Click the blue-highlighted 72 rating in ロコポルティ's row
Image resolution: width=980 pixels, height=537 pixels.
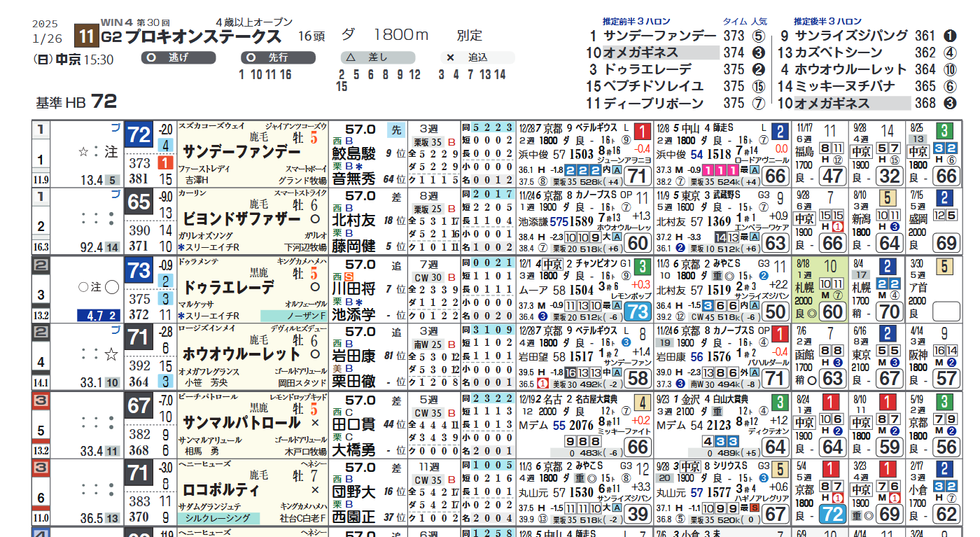coord(833,514)
